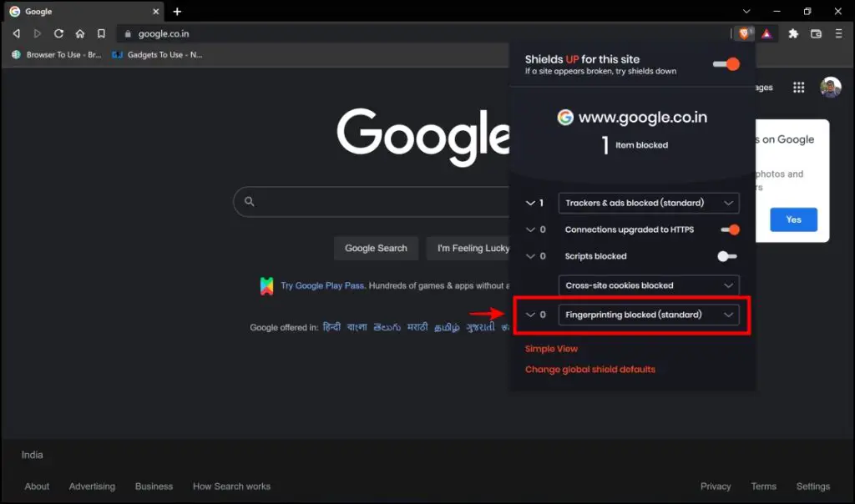Viewport: 855px width, 504px height.
Task: Toggle Connections upgraded to HTTPS switch
Action: (x=730, y=230)
